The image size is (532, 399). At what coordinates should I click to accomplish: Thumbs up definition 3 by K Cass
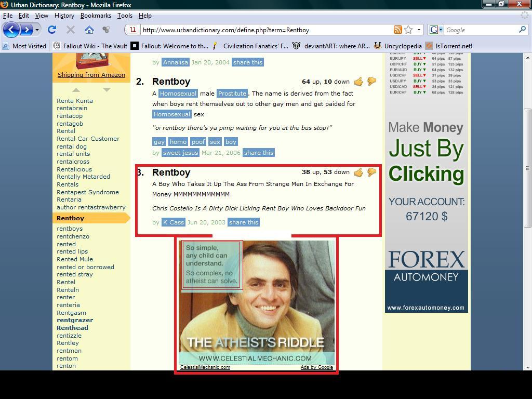coord(358,172)
